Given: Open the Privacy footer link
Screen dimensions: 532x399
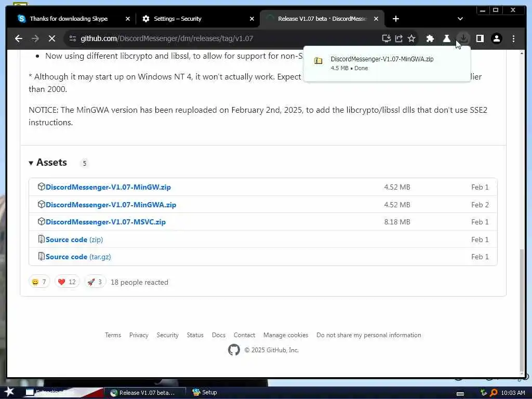Looking at the screenshot, I should [x=139, y=335].
